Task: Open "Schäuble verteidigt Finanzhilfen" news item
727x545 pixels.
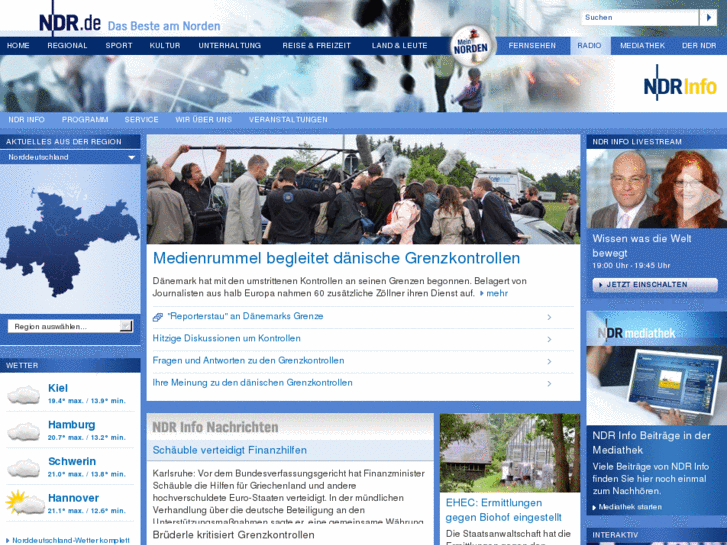Action: point(230,450)
